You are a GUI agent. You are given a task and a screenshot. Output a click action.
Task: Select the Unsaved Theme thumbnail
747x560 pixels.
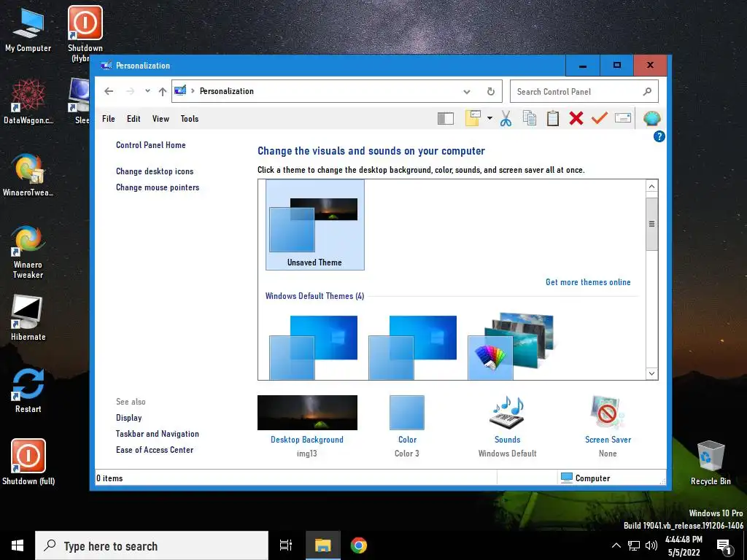pyautogui.click(x=315, y=225)
